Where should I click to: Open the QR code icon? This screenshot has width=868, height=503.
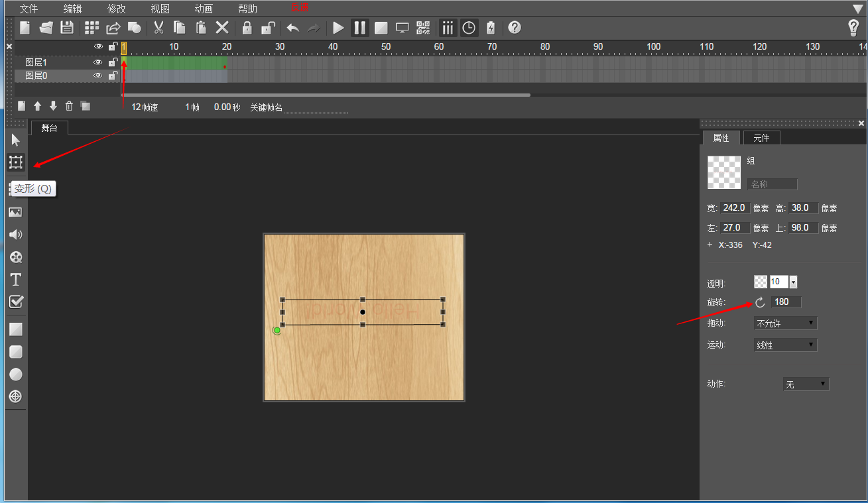(x=423, y=28)
